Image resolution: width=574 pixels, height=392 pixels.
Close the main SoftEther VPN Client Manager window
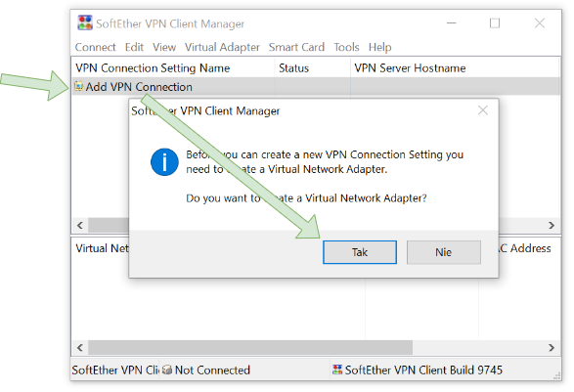click(539, 23)
